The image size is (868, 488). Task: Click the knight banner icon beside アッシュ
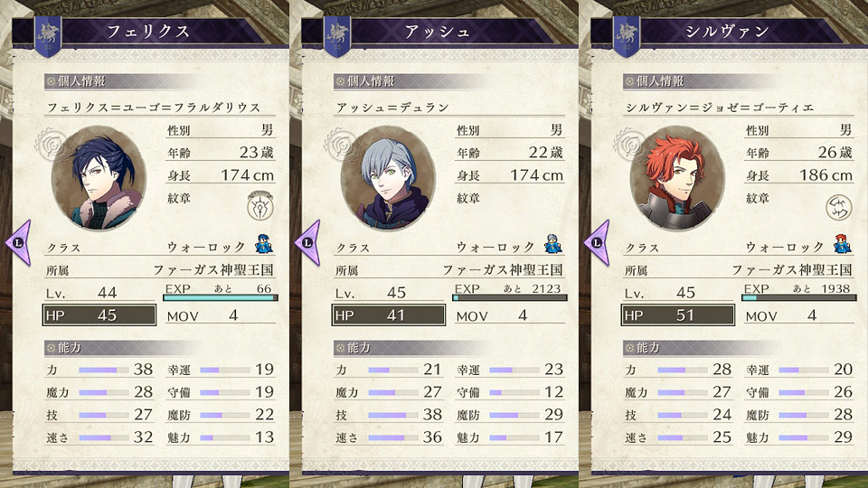[337, 36]
